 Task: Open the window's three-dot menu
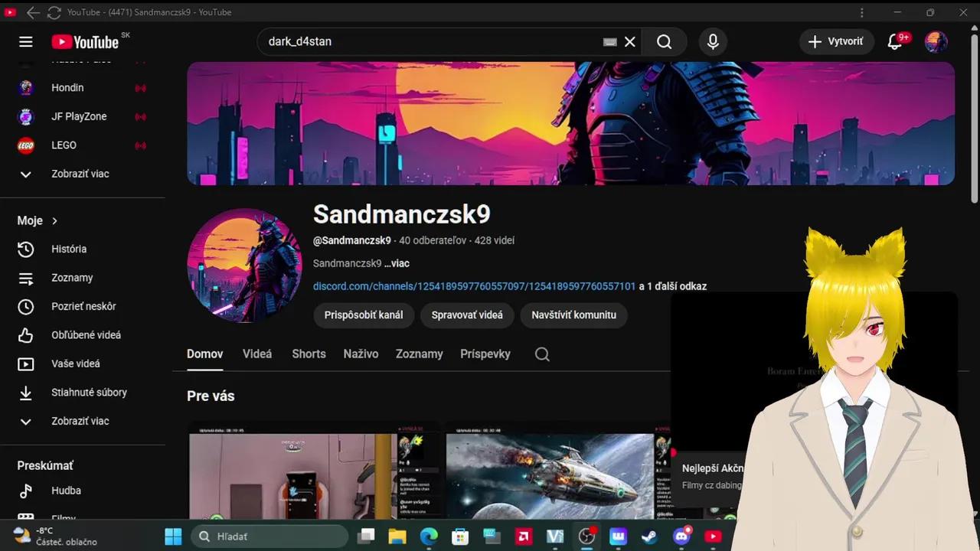(862, 12)
